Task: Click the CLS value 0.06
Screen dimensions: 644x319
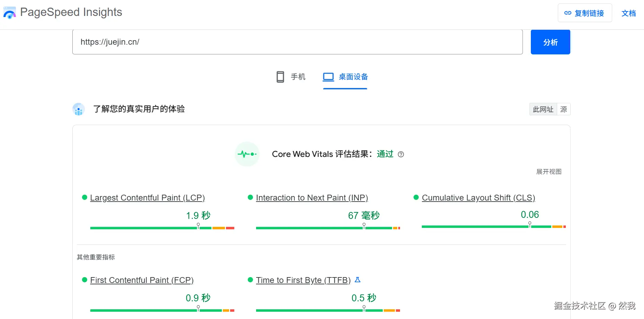Action: [530, 215]
